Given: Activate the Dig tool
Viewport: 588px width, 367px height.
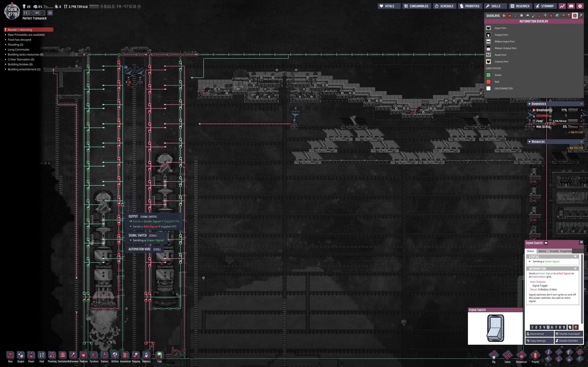Looking at the screenshot, I should 493,356.
